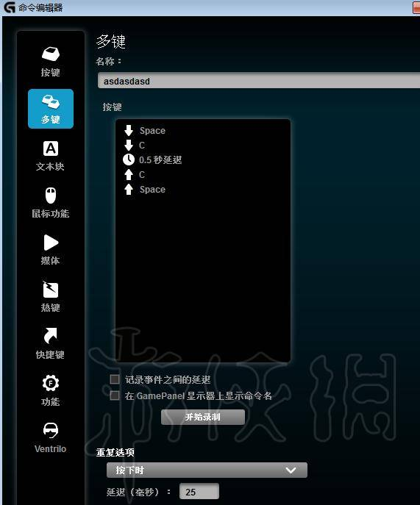Click the delay milliseconds field showing 25

coord(199,492)
